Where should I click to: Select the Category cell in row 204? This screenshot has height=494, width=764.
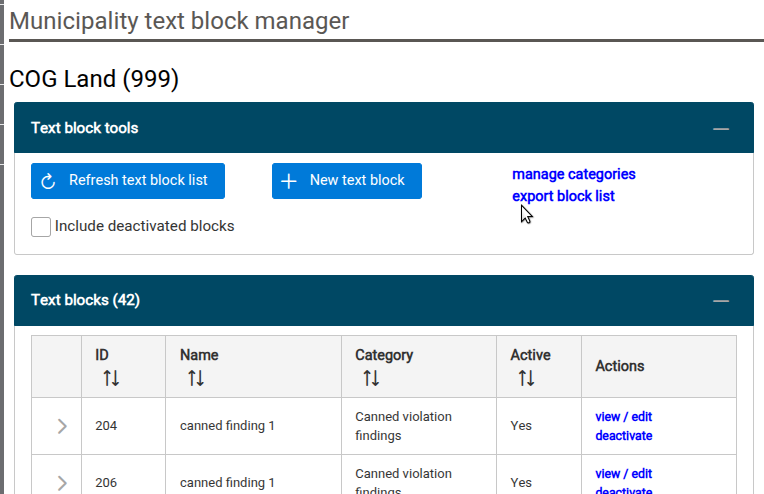click(x=419, y=426)
